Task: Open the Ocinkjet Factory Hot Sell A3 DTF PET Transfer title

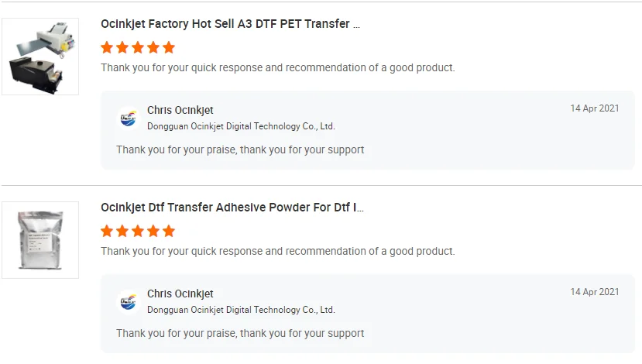Action: point(230,24)
